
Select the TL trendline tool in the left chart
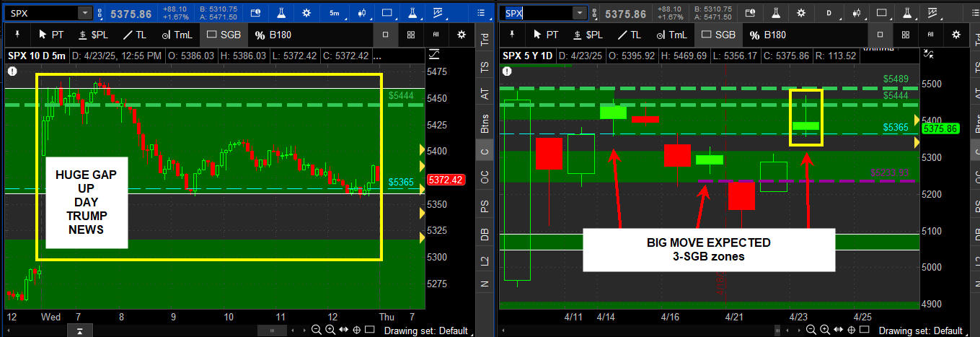(136, 34)
